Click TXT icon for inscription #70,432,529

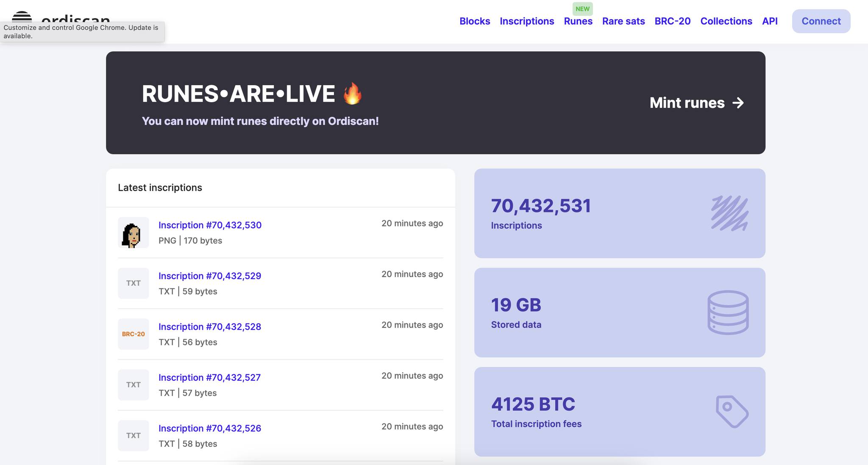coord(134,283)
